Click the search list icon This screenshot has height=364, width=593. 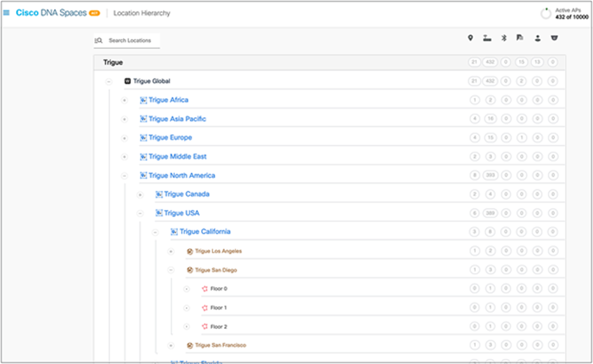coord(99,41)
